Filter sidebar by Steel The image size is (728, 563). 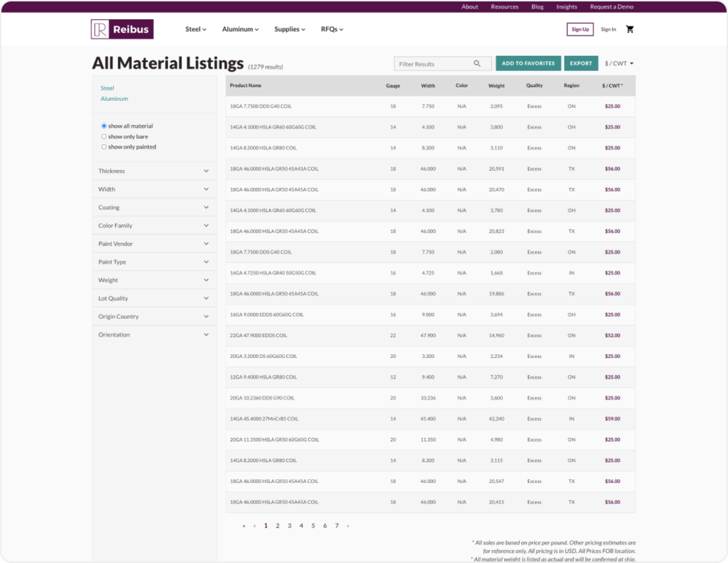(107, 88)
